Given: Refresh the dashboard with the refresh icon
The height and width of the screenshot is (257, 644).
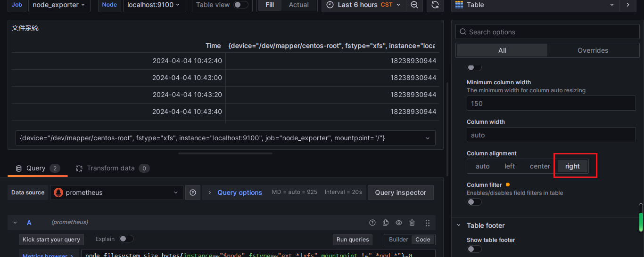Looking at the screenshot, I should point(435,5).
